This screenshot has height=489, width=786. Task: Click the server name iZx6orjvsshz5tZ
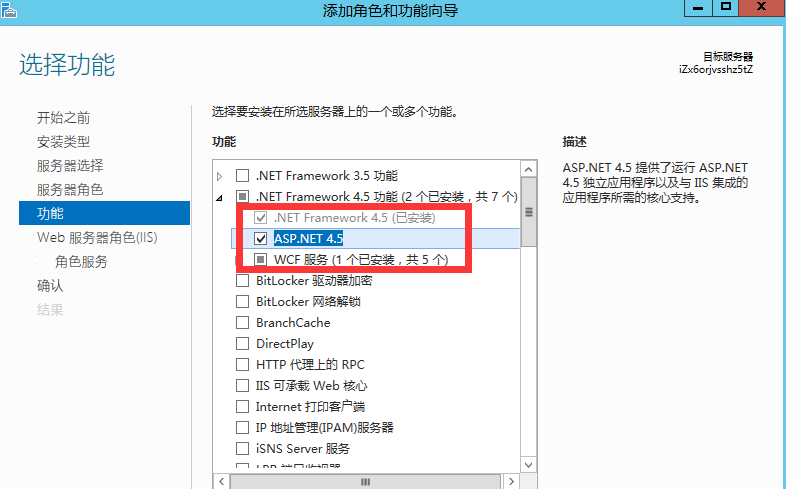(716, 70)
